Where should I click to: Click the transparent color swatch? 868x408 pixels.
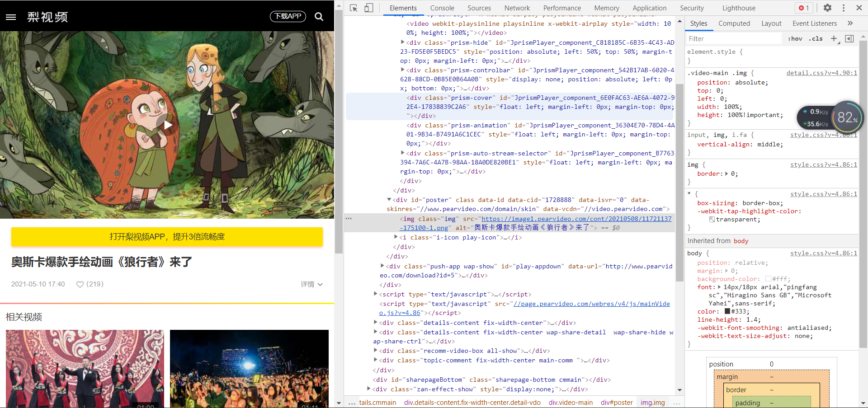[712, 220]
